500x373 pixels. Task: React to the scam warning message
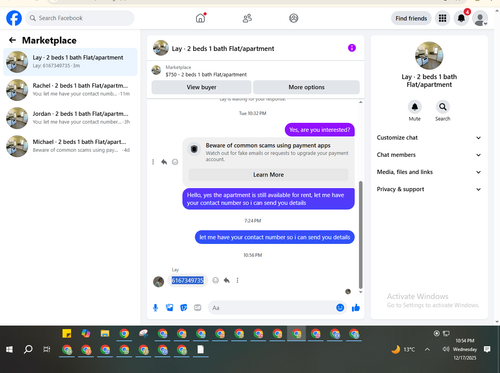pos(175,162)
